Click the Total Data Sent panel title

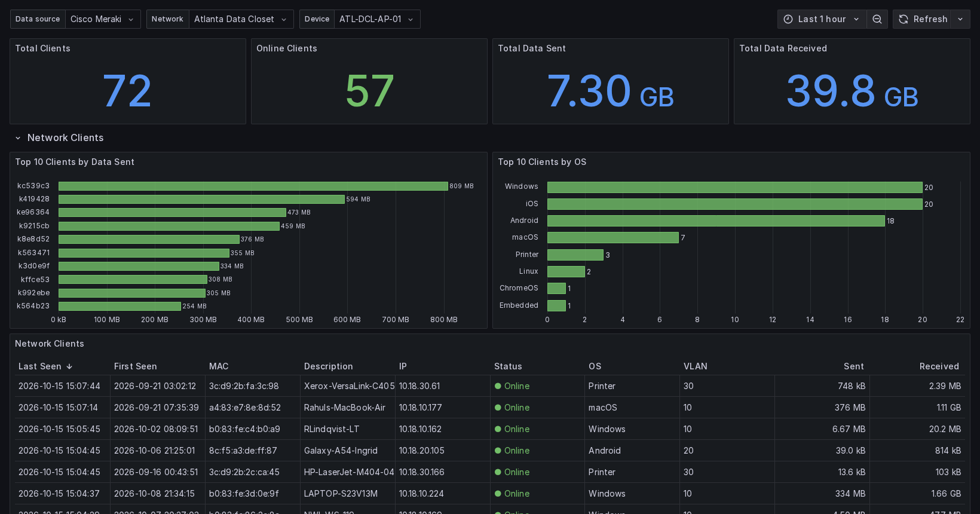(532, 48)
